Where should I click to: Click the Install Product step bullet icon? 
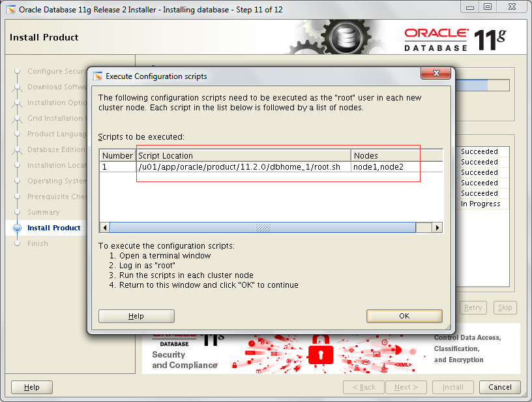click(x=18, y=228)
